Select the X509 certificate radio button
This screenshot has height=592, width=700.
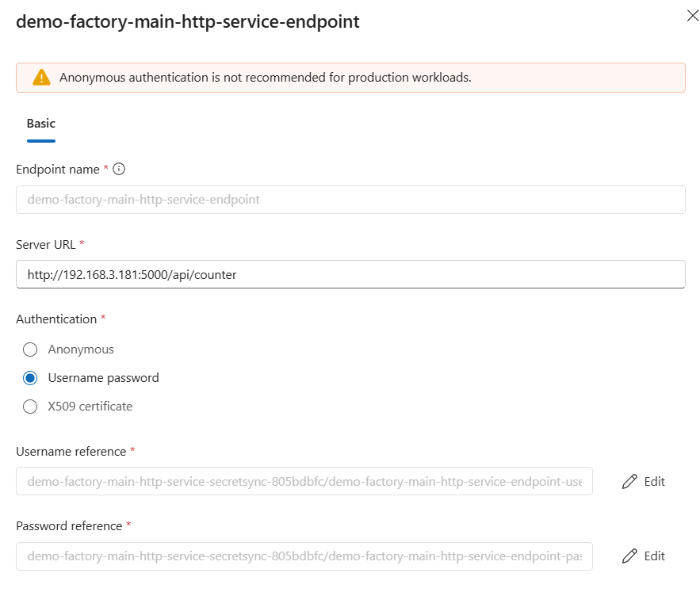click(30, 407)
